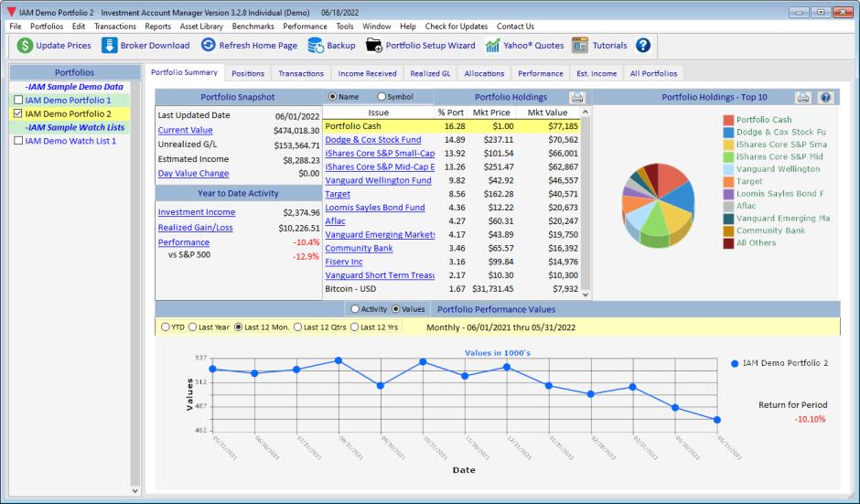Open the Current Value link
Viewport: 860px width, 504px height.
pyautogui.click(x=186, y=131)
